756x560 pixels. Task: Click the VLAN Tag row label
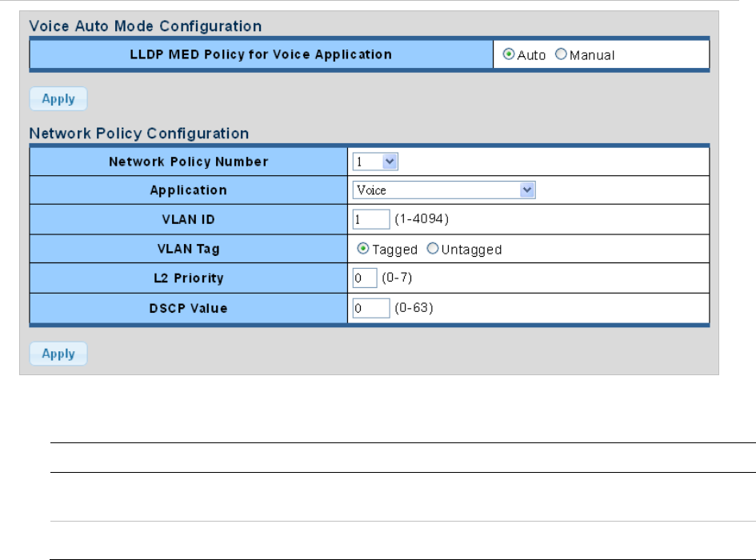(x=188, y=249)
